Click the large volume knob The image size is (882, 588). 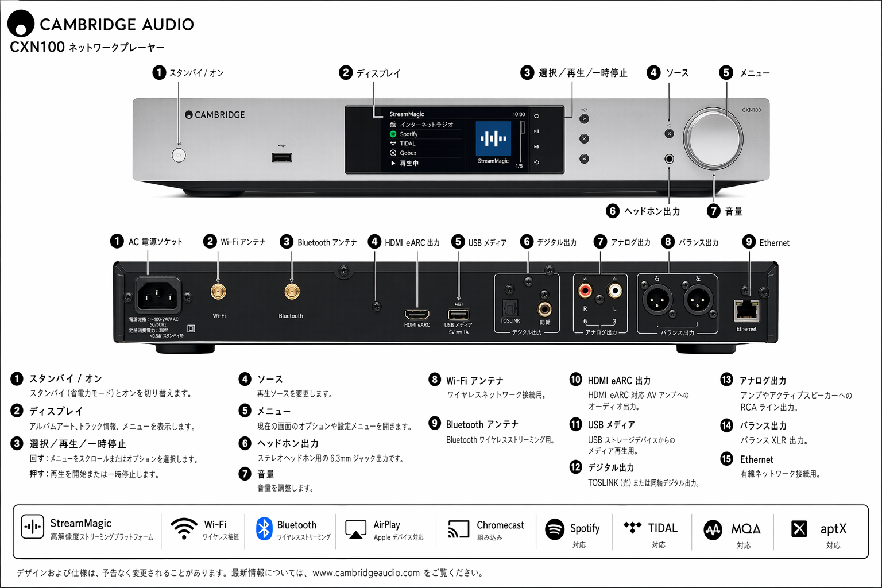click(x=713, y=139)
